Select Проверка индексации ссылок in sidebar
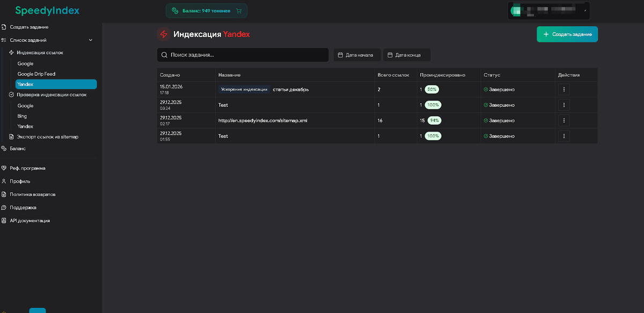The width and height of the screenshot is (644, 313). 52,94
